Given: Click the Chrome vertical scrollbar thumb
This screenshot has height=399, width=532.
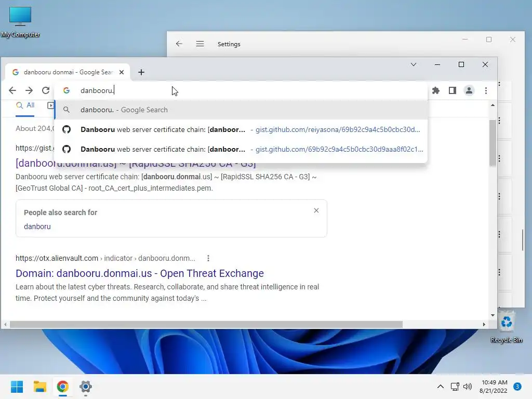Looking at the screenshot, I should pos(493,143).
